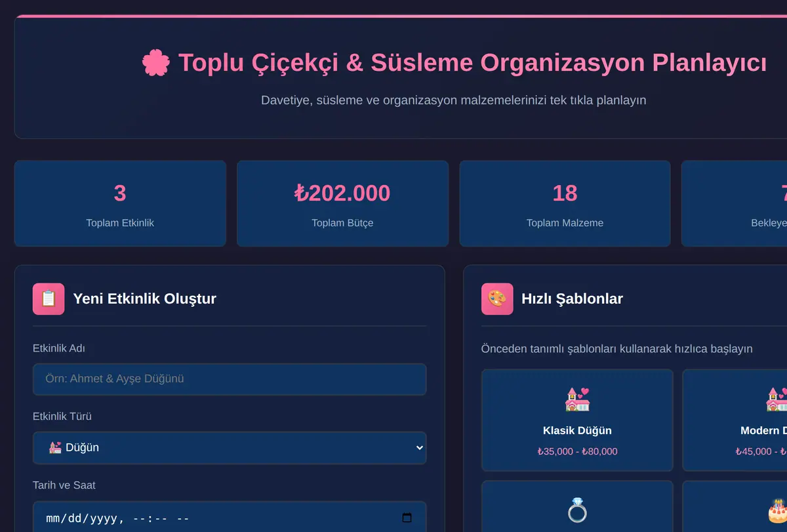The width and height of the screenshot is (787, 532).
Task: Click the ₺202.000 budget value
Action: pos(342,193)
